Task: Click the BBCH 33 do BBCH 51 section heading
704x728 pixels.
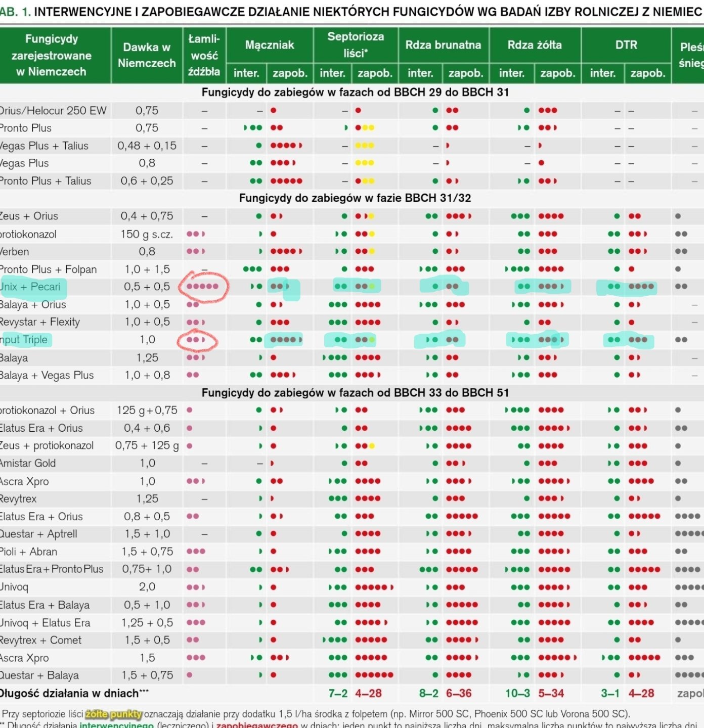Action: 355,393
